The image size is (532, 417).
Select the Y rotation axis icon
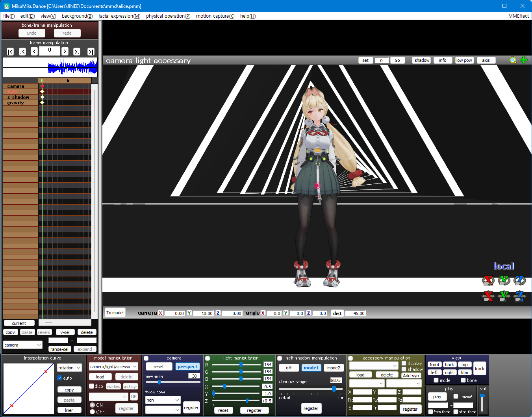(x=504, y=280)
